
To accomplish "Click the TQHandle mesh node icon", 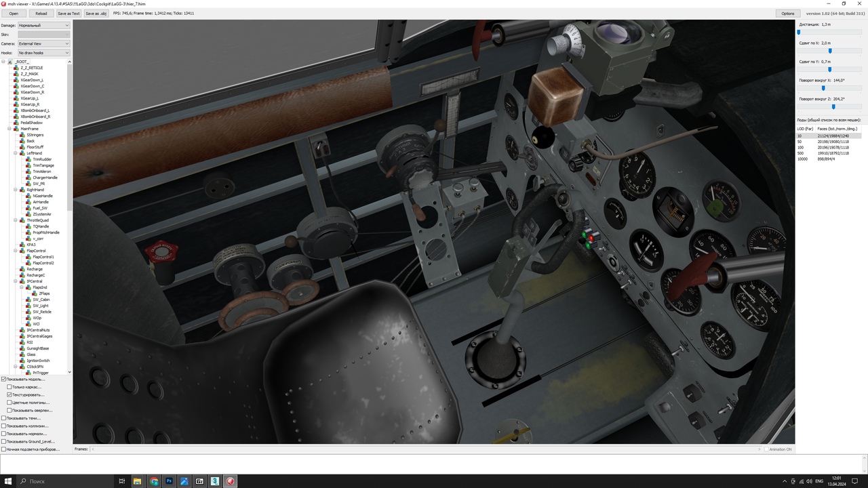I will [x=28, y=226].
